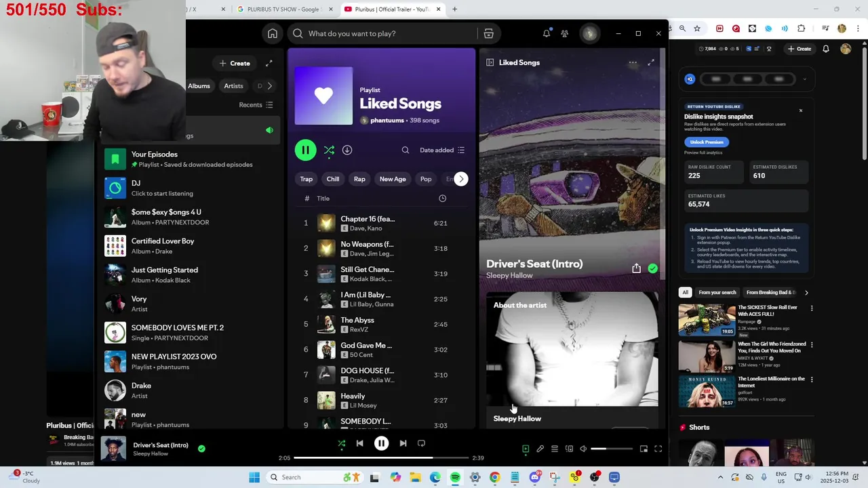This screenshot has width=868, height=488.
Task: Expand the Now Playing view fullscreen
Action: (651, 62)
